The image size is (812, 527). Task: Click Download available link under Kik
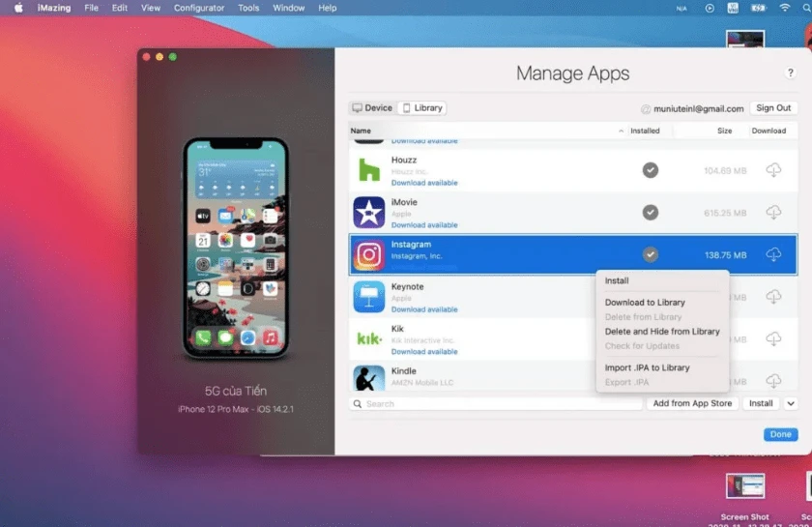tap(424, 351)
